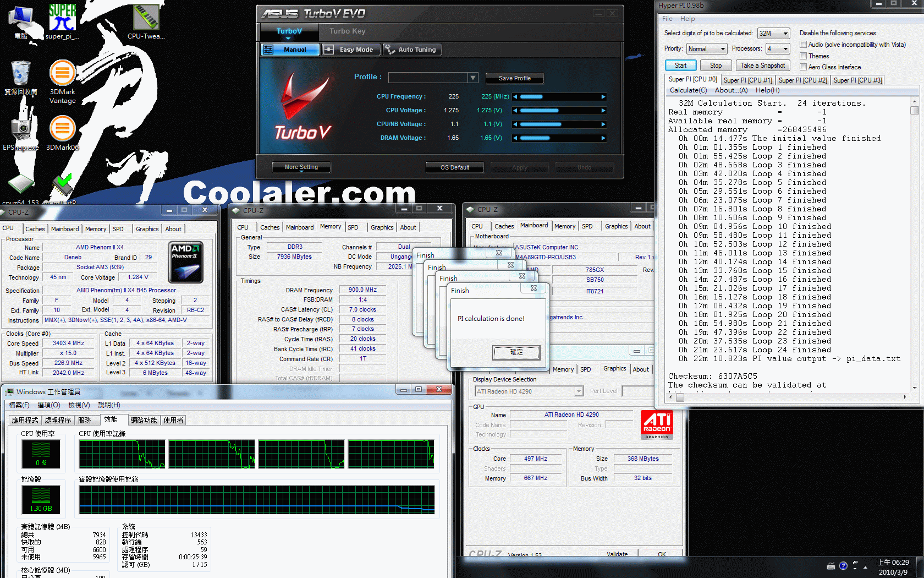This screenshot has width=924, height=578.
Task: Click Save Profile in TurboV
Action: point(515,78)
